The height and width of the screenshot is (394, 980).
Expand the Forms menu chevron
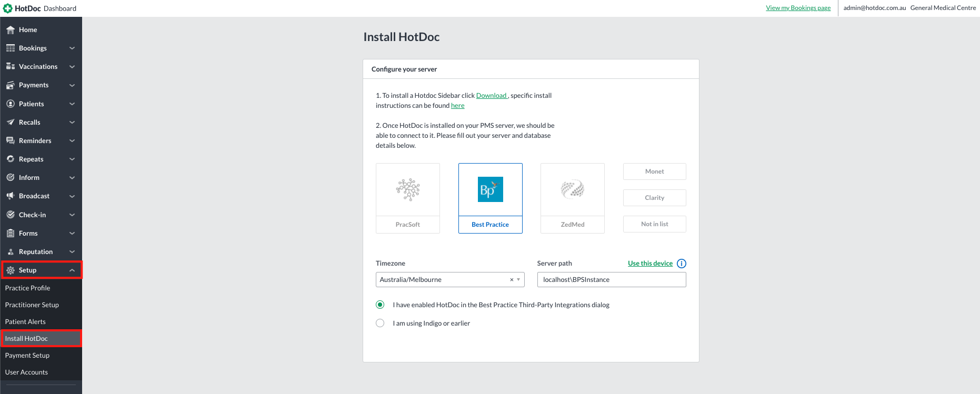pos(72,234)
